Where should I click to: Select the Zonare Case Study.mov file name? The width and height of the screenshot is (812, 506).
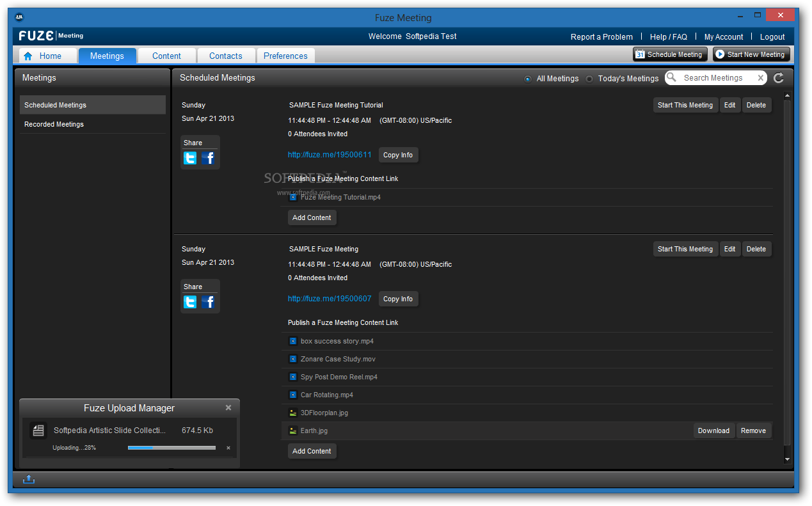pyautogui.click(x=338, y=359)
